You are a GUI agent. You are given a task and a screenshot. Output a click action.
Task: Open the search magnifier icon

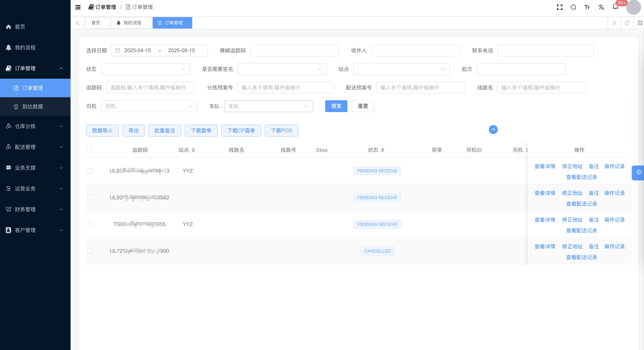point(573,7)
